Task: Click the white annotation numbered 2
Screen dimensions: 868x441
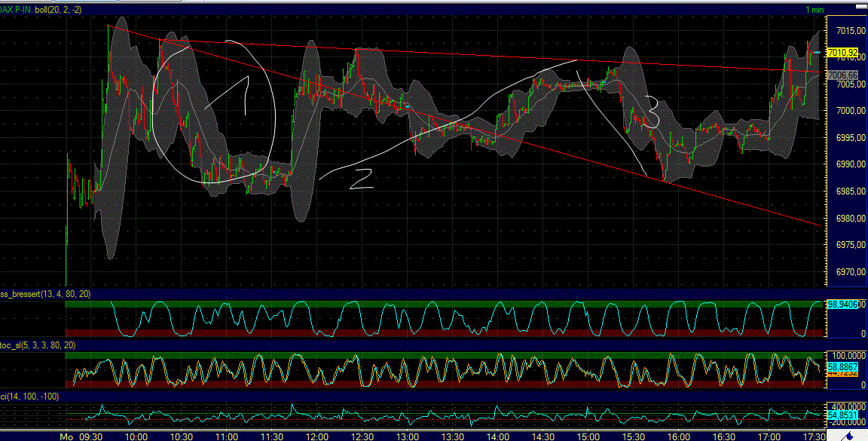Action: 361,178
